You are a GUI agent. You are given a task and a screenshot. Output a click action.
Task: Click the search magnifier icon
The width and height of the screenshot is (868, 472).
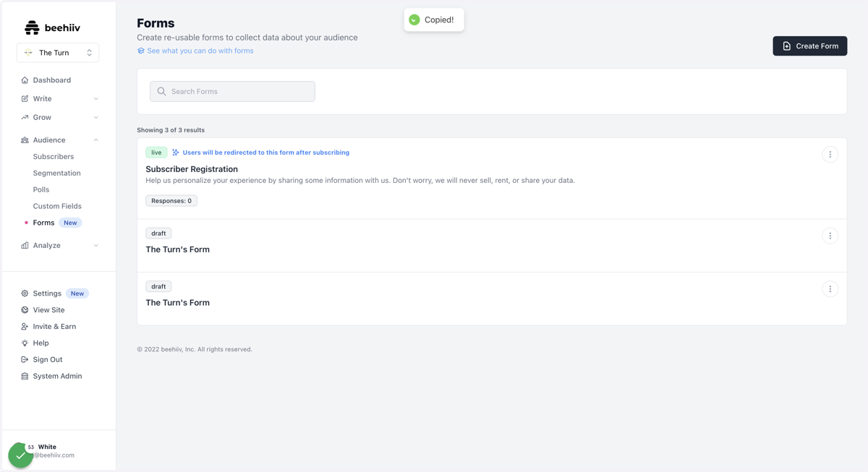161,92
